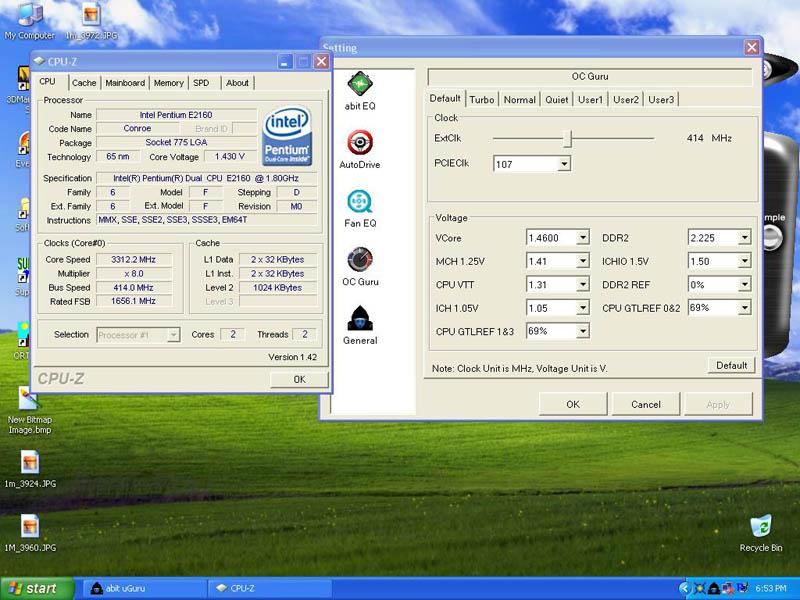Open the abit EQ panel icon
This screenshot has height=600, width=800.
pyautogui.click(x=360, y=84)
